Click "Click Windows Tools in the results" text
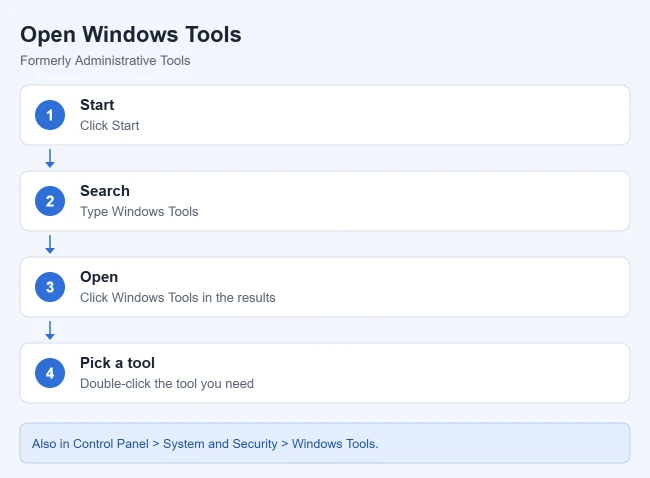This screenshot has width=650, height=478. (x=178, y=298)
